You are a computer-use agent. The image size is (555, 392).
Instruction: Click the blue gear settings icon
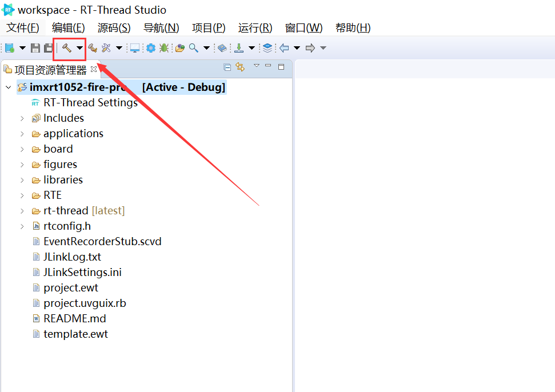[x=150, y=48]
